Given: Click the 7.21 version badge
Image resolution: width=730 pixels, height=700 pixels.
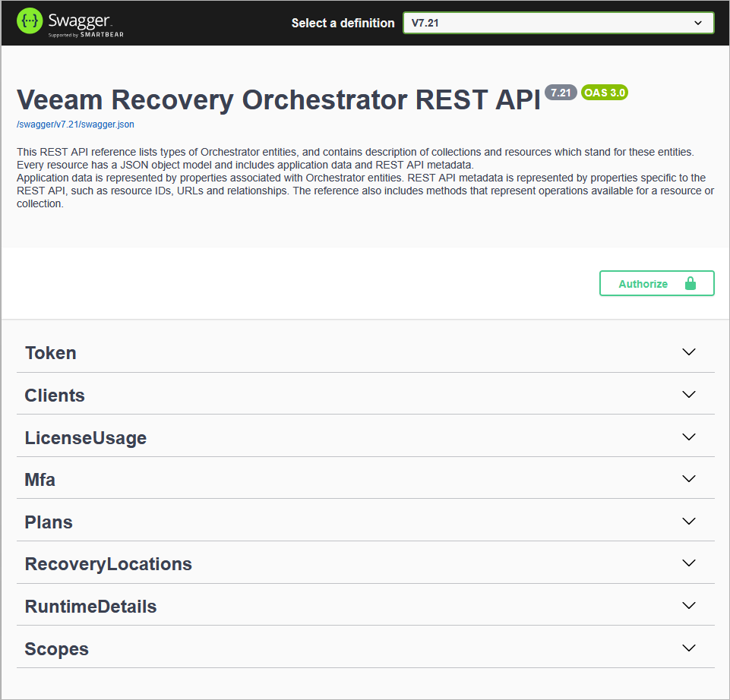Looking at the screenshot, I should [561, 92].
